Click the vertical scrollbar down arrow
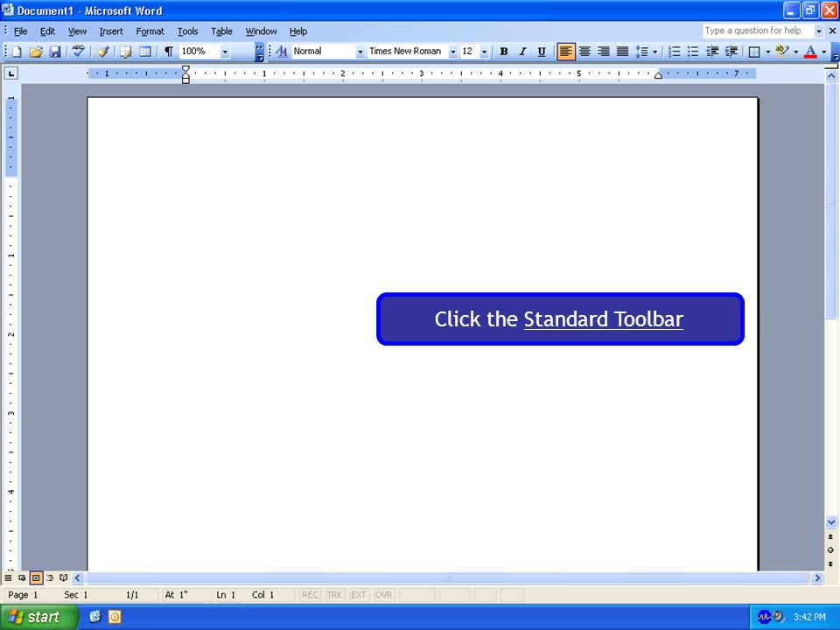 pos(831,521)
